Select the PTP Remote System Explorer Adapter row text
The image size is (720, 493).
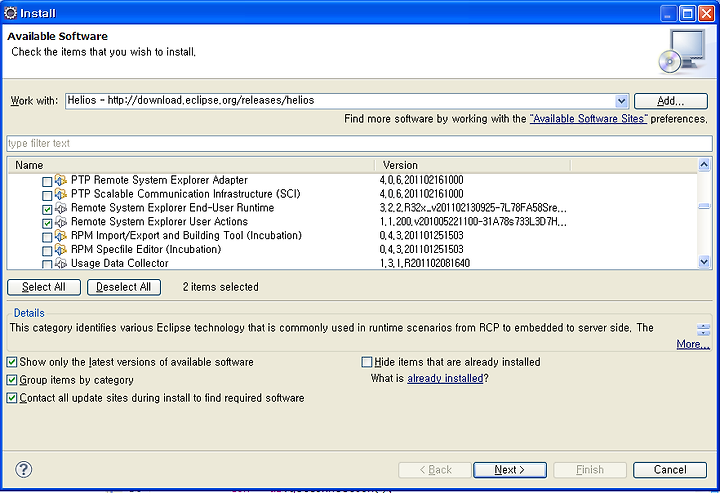159,180
